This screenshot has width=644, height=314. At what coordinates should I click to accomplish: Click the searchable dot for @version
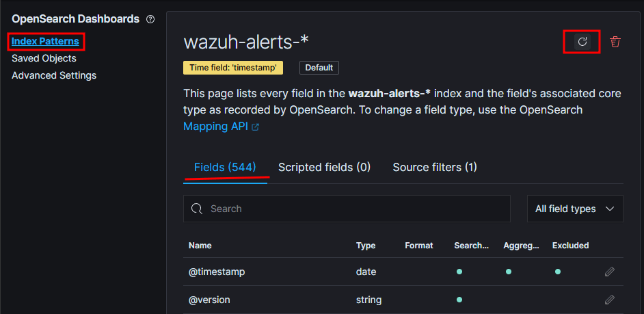459,300
